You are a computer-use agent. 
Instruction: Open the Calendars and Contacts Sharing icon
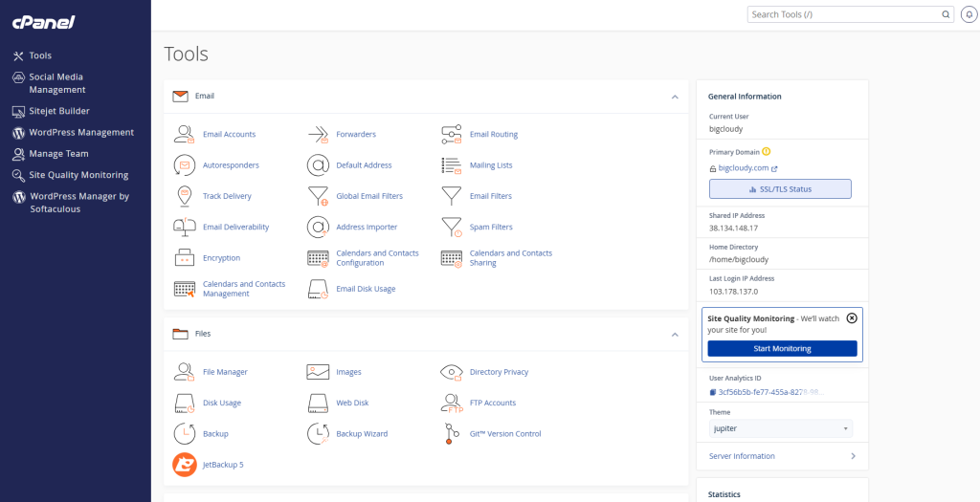point(452,258)
